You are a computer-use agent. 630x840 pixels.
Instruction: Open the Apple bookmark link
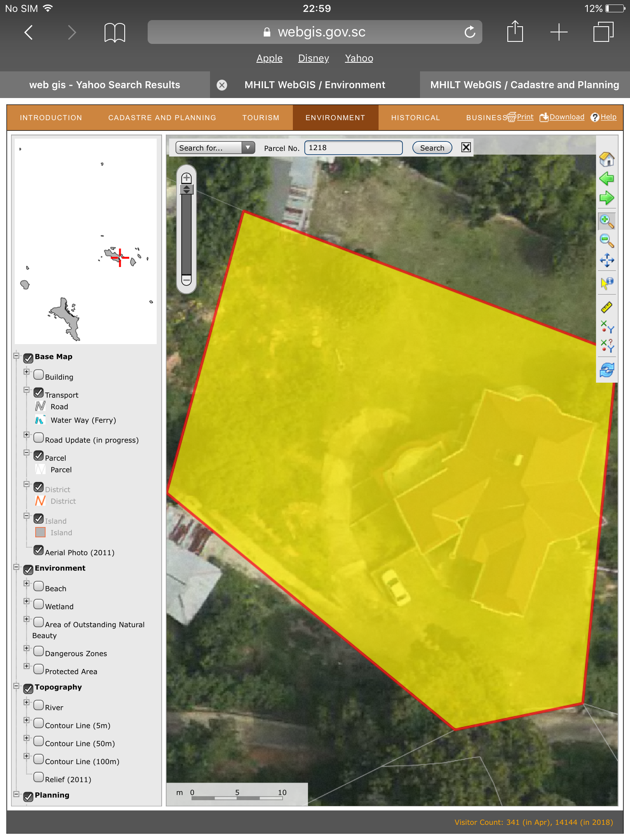269,58
